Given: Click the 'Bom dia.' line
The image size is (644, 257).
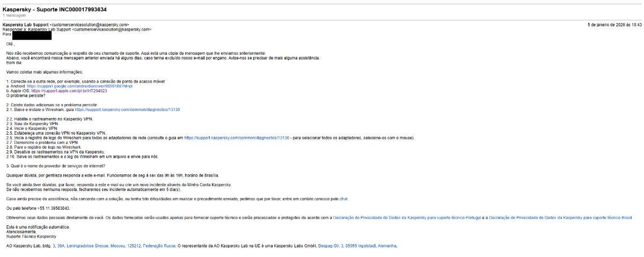Looking at the screenshot, I should (x=14, y=62).
